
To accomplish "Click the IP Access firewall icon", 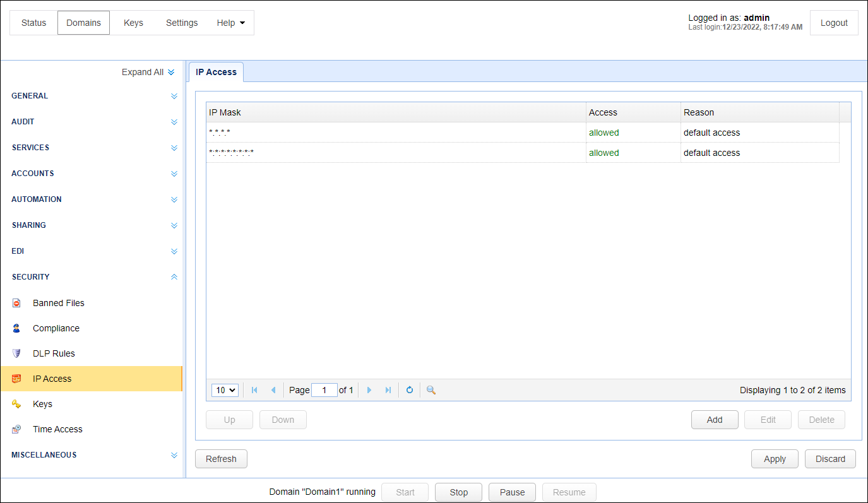I will [x=16, y=379].
